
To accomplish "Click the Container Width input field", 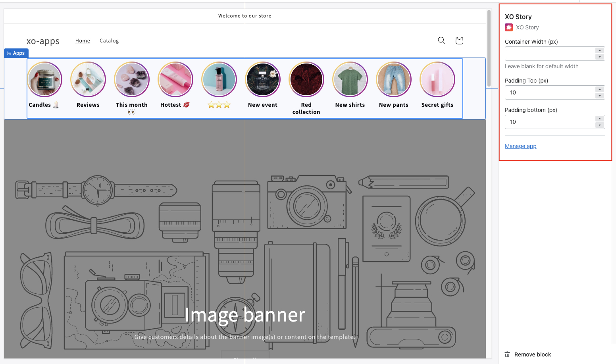I will (x=550, y=54).
